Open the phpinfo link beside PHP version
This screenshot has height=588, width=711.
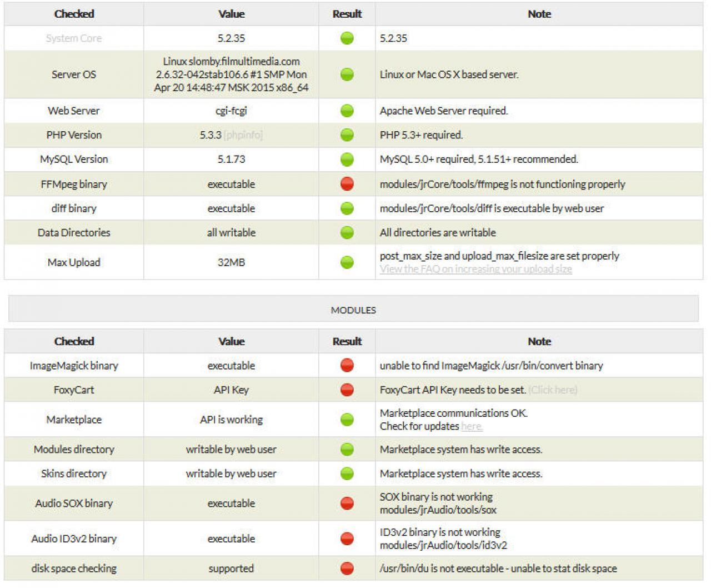(x=243, y=135)
